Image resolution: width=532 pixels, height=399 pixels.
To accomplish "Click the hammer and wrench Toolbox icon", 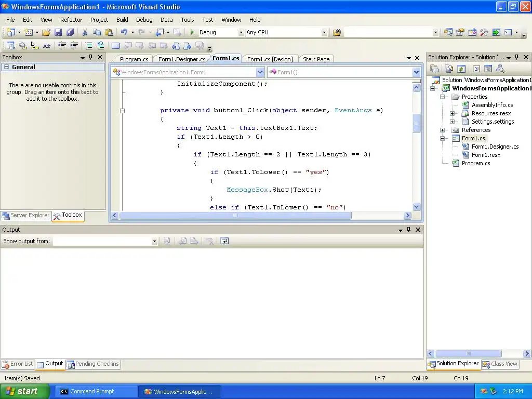I will point(484,32).
